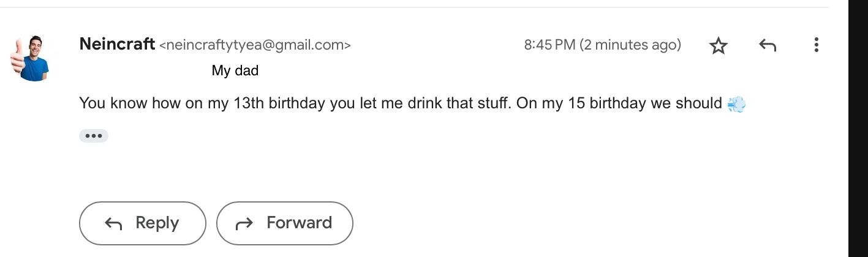
Task: Click the dash cloud emoji ending the message
Action: tap(736, 105)
